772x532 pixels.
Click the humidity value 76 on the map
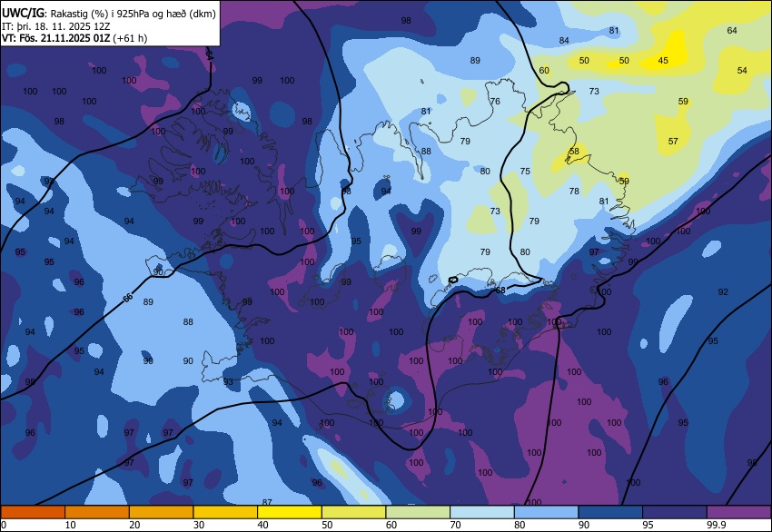click(x=495, y=102)
